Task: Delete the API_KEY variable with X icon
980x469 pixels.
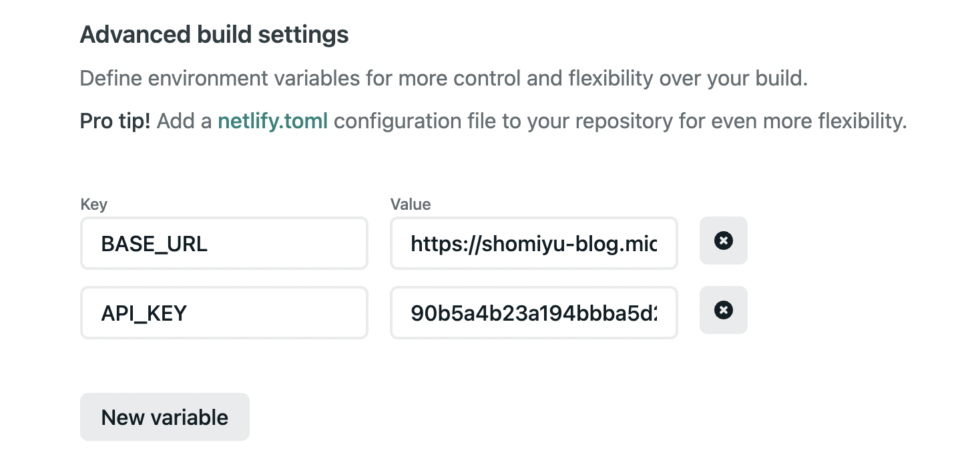Action: tap(723, 310)
